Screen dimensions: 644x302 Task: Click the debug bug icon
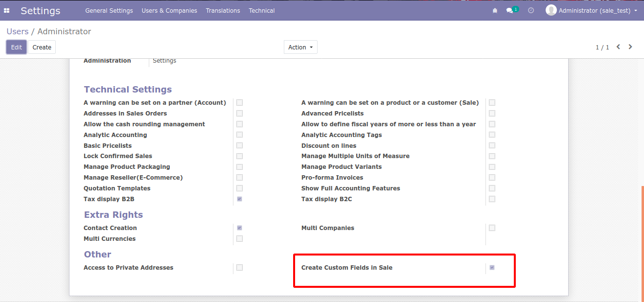coord(495,10)
